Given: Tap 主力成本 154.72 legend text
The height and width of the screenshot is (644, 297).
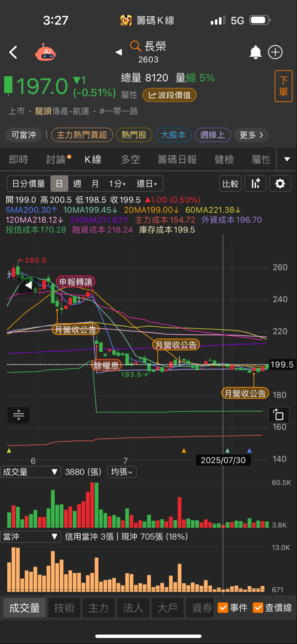Looking at the screenshot, I should coord(165,220).
